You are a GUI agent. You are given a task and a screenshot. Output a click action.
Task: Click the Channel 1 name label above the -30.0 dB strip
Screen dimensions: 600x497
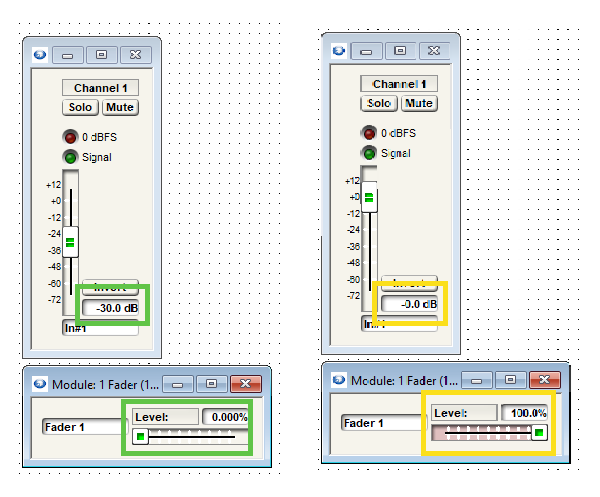tap(100, 88)
